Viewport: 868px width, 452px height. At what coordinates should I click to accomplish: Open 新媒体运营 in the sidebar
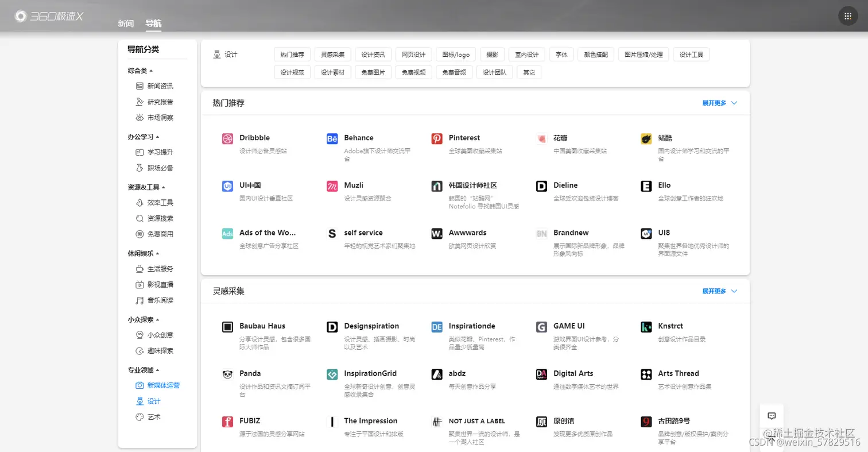pos(157,385)
